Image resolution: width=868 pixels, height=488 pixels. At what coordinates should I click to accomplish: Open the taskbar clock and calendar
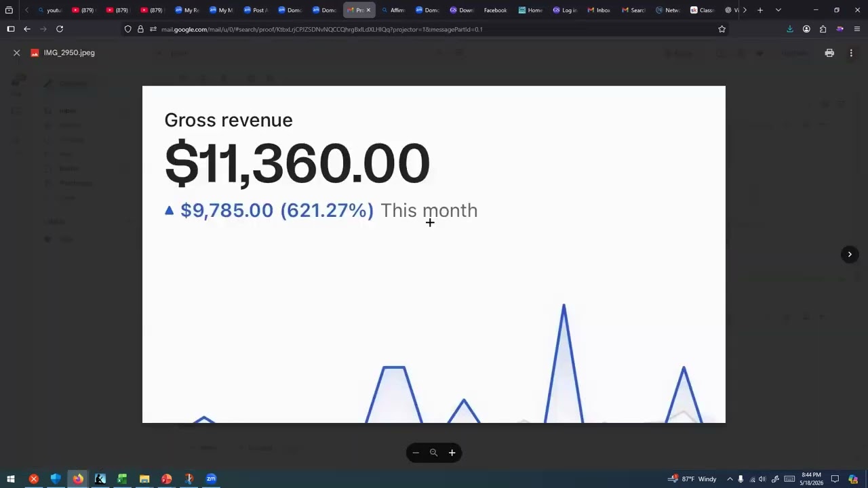coord(811,479)
